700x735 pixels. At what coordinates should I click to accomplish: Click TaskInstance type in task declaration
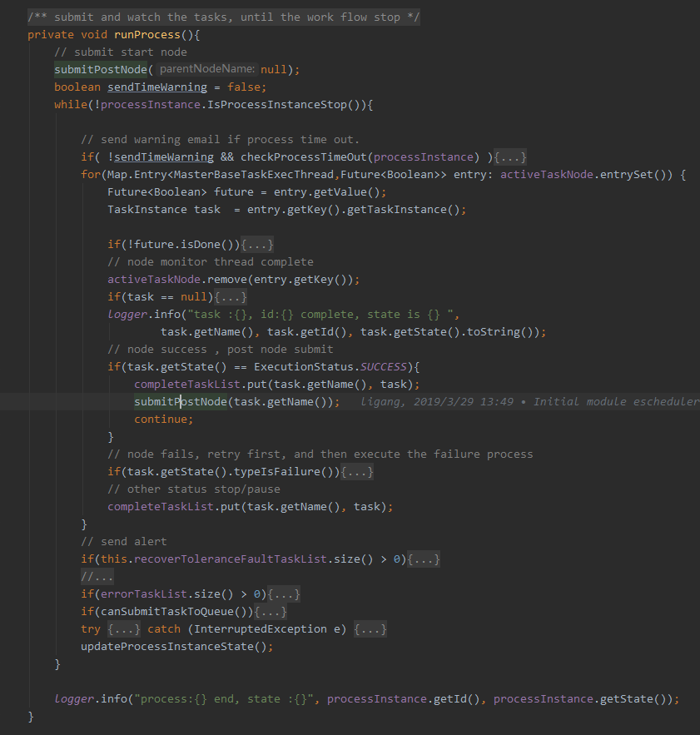(147, 210)
